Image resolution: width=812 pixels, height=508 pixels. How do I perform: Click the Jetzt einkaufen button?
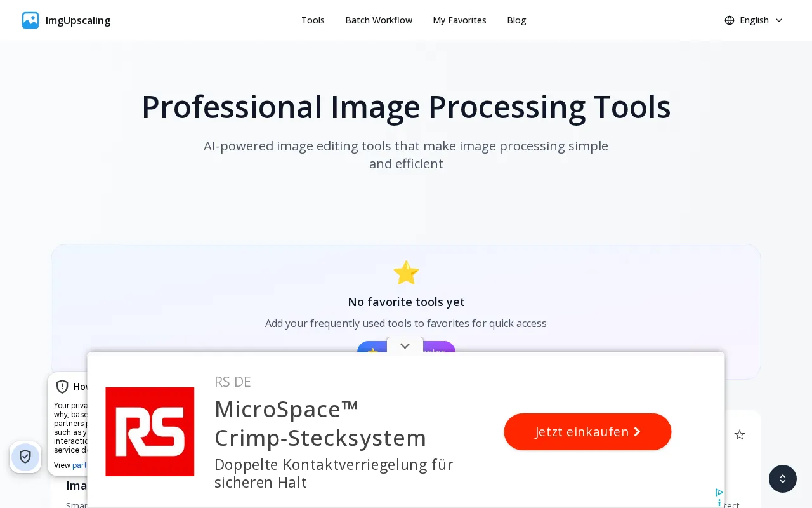tap(587, 432)
